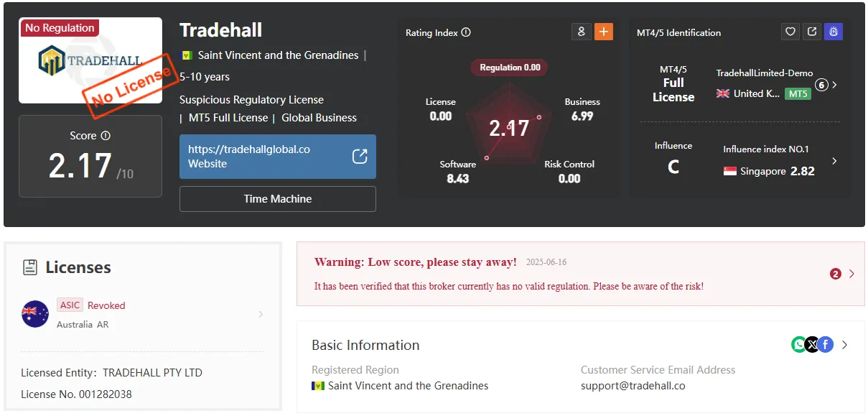Click the 'Australia AR' text in Licenses
The height and width of the screenshot is (416, 868).
[83, 325]
